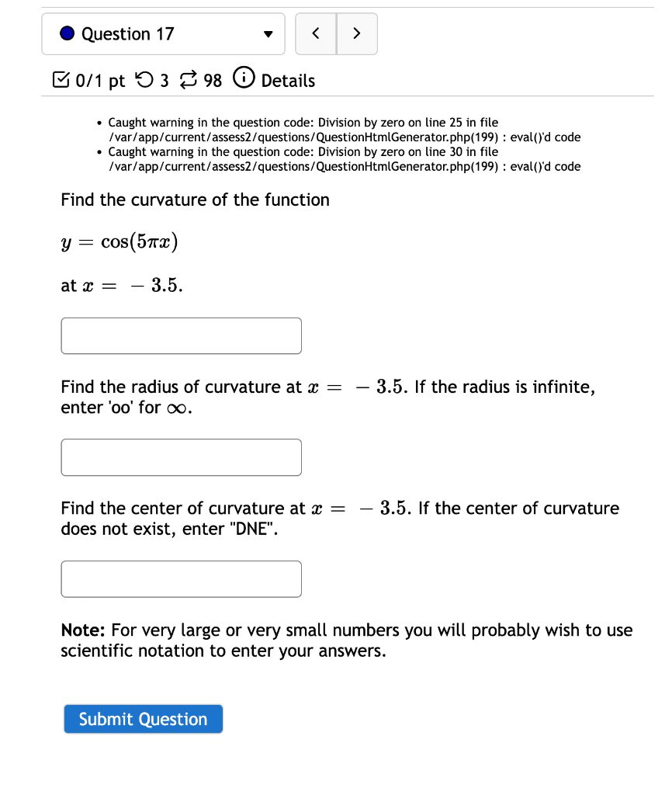Click the curvature answer input box

(x=181, y=335)
